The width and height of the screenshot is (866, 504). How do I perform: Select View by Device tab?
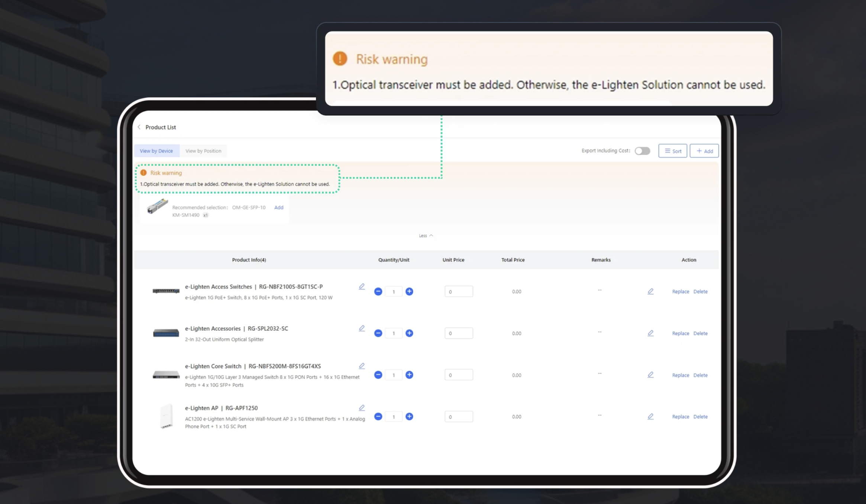(x=156, y=151)
